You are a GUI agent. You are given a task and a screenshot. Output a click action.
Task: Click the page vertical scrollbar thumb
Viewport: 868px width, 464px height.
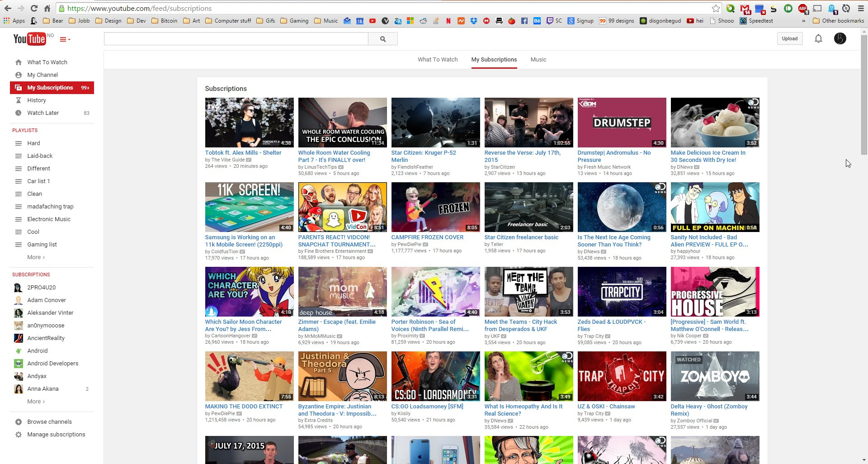(x=864, y=95)
